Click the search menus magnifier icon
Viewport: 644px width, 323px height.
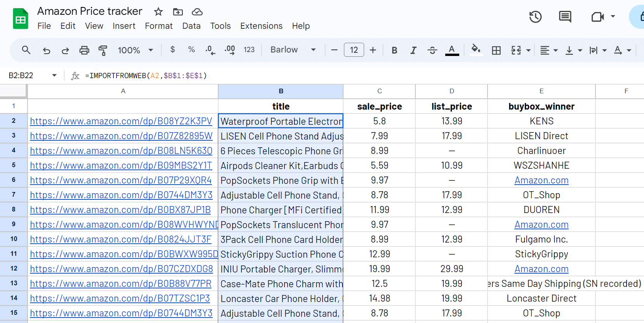(26, 50)
